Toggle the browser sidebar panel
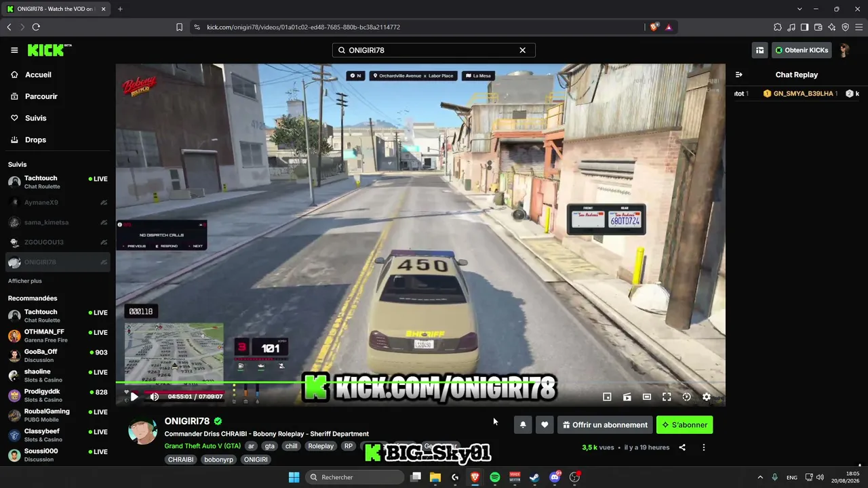This screenshot has width=868, height=488. point(804,27)
